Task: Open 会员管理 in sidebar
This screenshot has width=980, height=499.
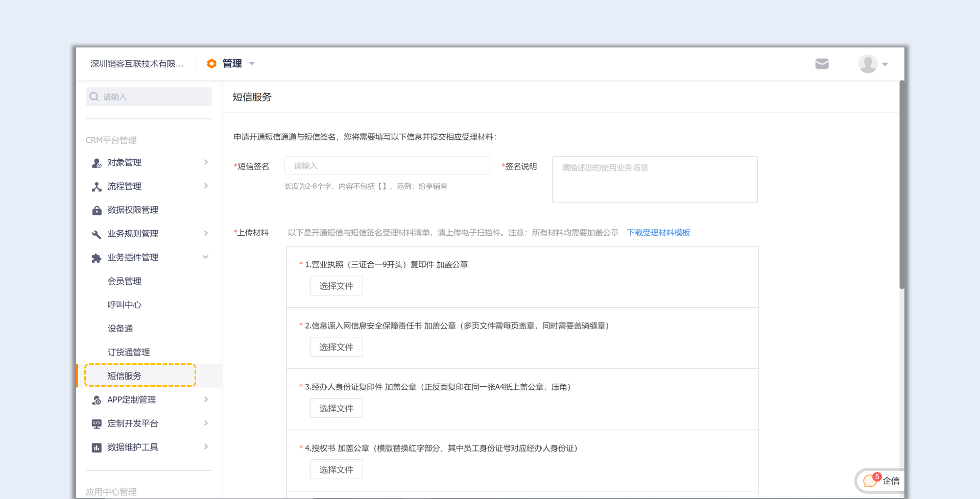Action: click(124, 281)
